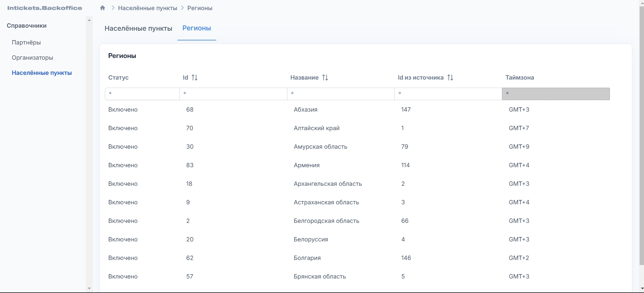This screenshot has height=293, width=644.
Task: Click the Статус column header
Action: coord(118,78)
